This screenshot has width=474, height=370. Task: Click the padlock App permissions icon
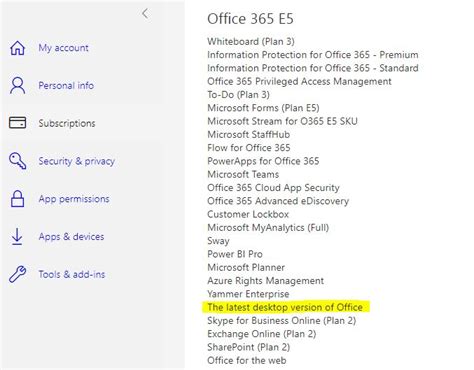(17, 199)
